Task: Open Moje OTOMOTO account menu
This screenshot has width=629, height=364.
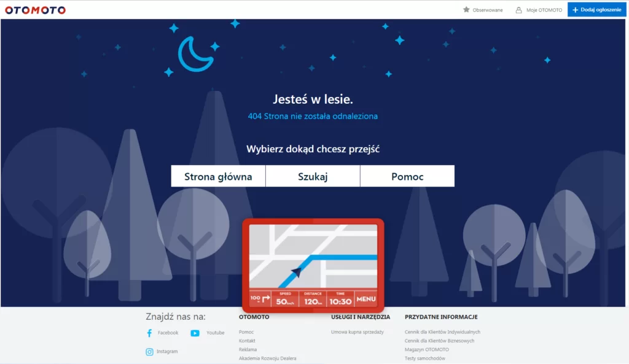Action: coord(544,10)
